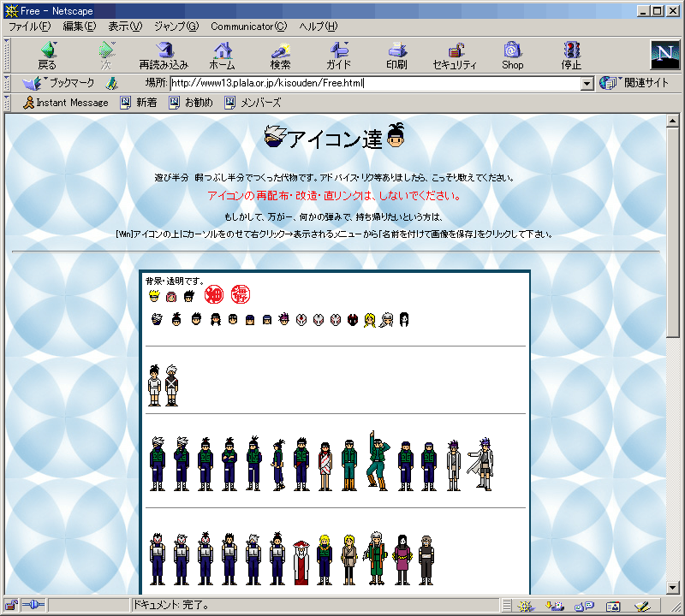685x616 pixels.
Task: Click the scrollbar up arrow
Action: coord(673,121)
